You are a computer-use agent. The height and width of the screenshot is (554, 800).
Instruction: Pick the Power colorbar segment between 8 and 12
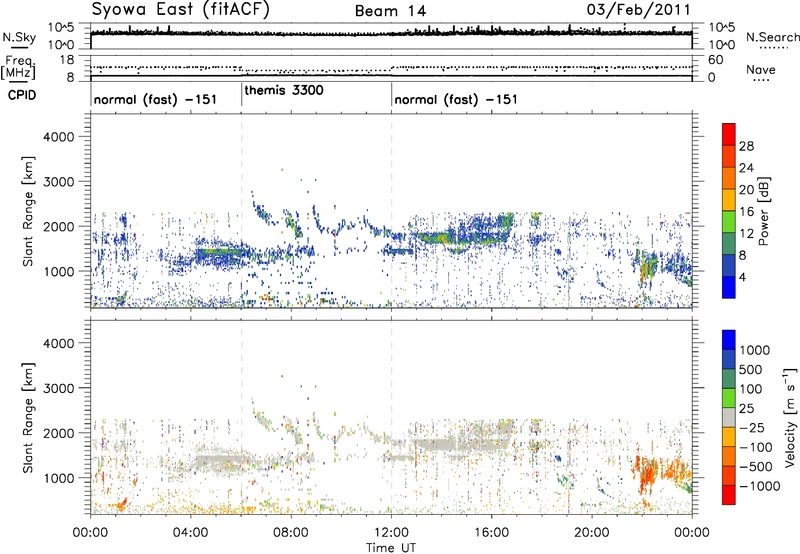pos(729,243)
